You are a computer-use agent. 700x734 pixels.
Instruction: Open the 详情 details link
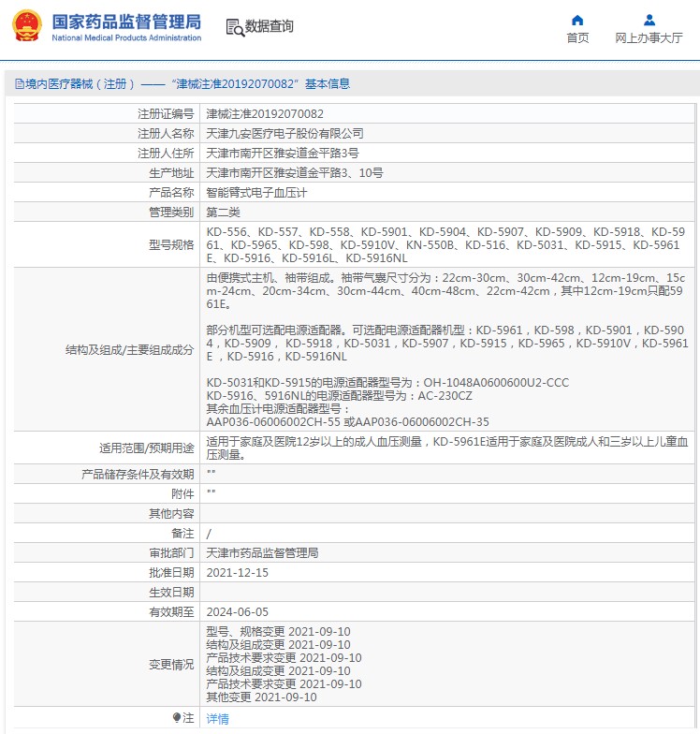[217, 719]
